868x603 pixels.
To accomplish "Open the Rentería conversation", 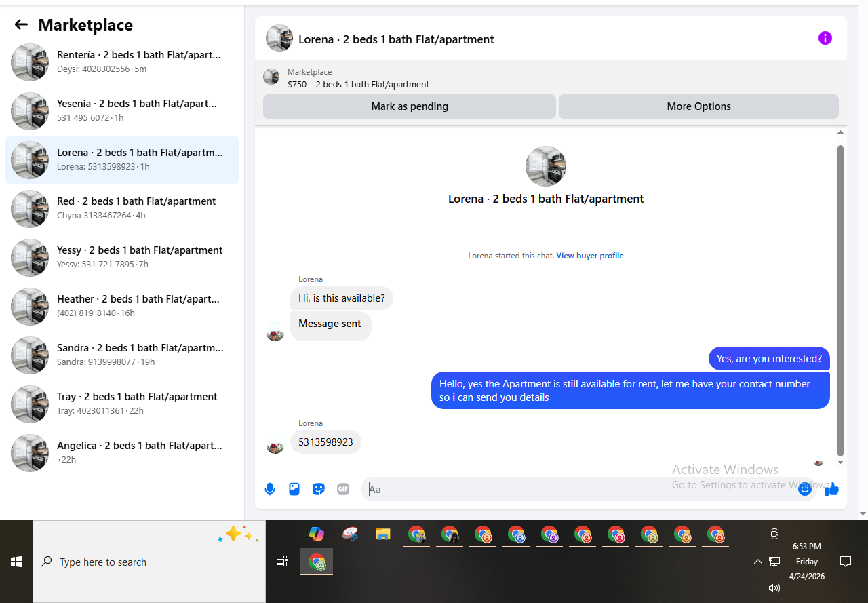I will point(122,62).
